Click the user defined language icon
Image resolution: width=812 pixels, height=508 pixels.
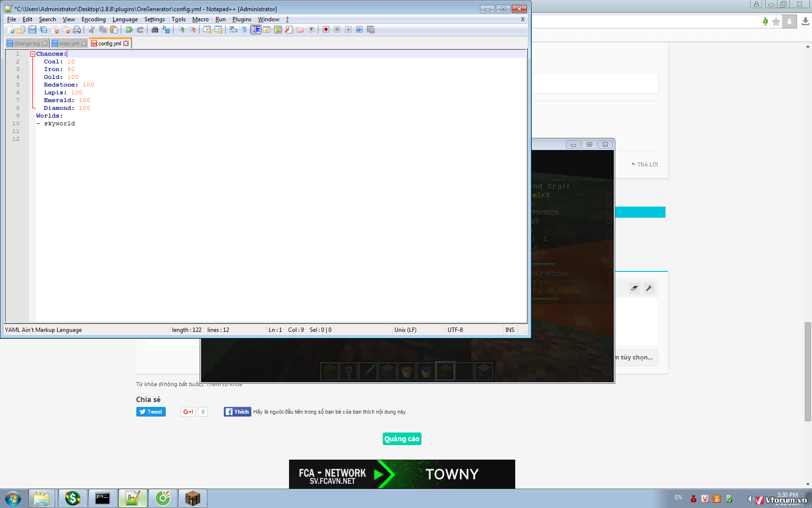coord(267,30)
